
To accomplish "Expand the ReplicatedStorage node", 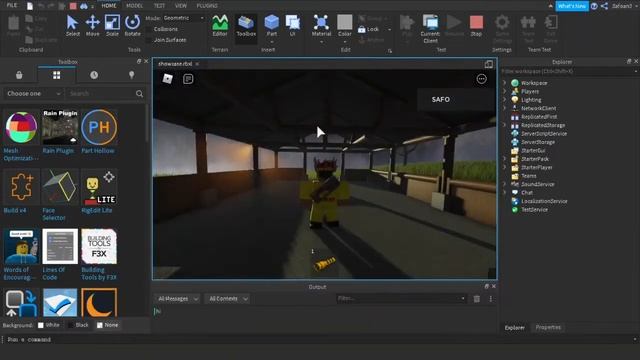I will 505,125.
